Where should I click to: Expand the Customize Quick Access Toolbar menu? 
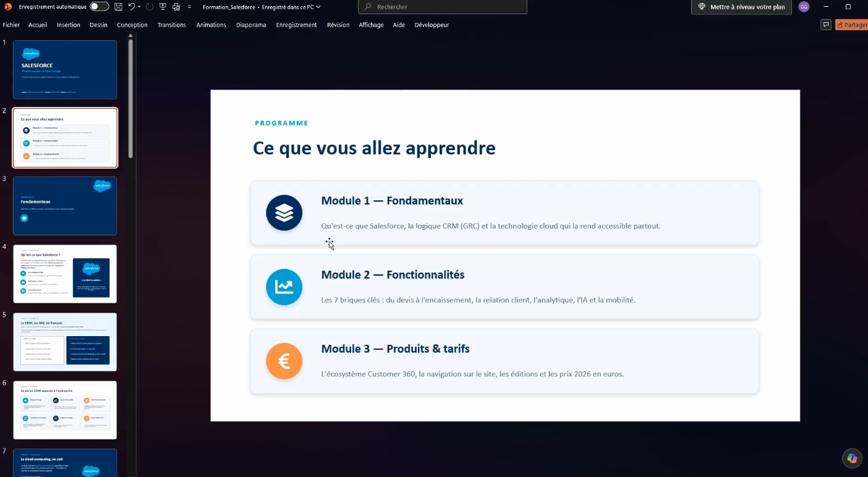189,7
